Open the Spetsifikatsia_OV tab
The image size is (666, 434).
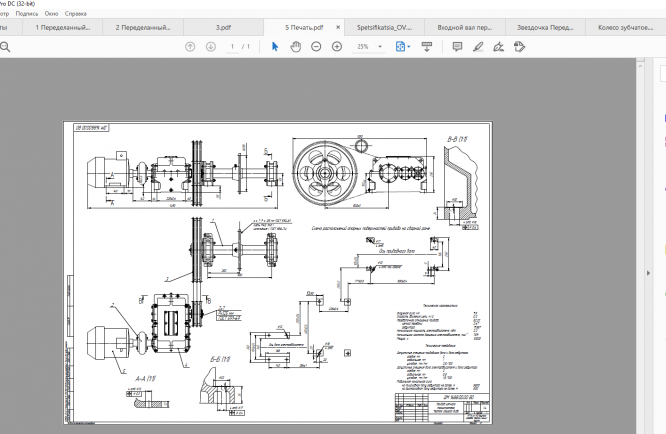point(384,28)
